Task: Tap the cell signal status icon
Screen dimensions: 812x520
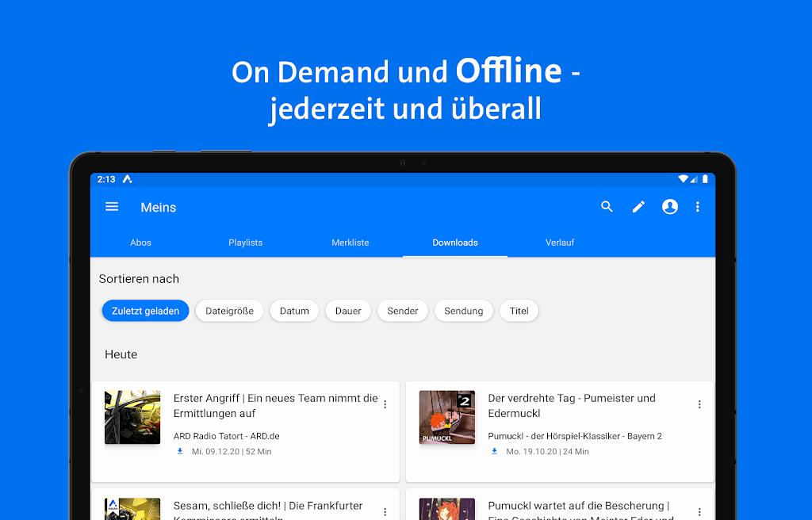Action: coord(694,179)
